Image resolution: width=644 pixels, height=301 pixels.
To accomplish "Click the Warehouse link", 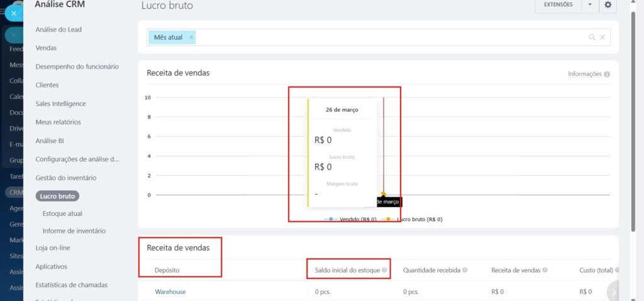I will click(170, 292).
